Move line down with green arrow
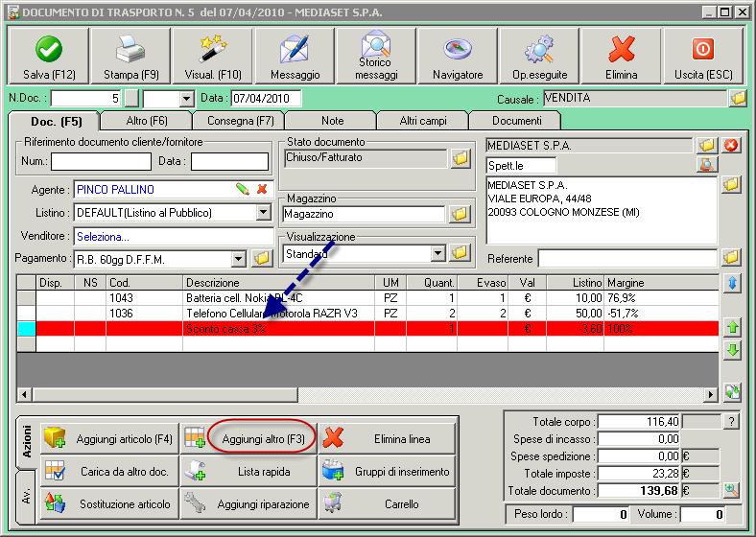 tap(732, 350)
